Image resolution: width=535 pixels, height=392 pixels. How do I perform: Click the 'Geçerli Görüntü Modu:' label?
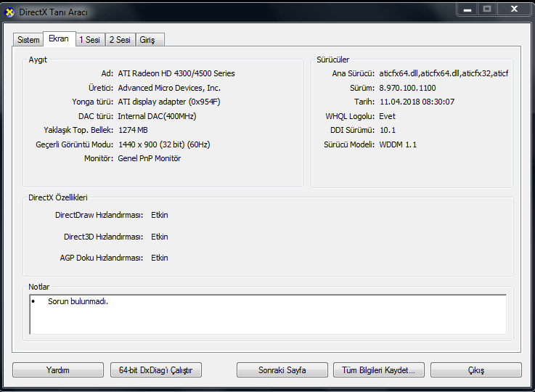click(x=74, y=144)
